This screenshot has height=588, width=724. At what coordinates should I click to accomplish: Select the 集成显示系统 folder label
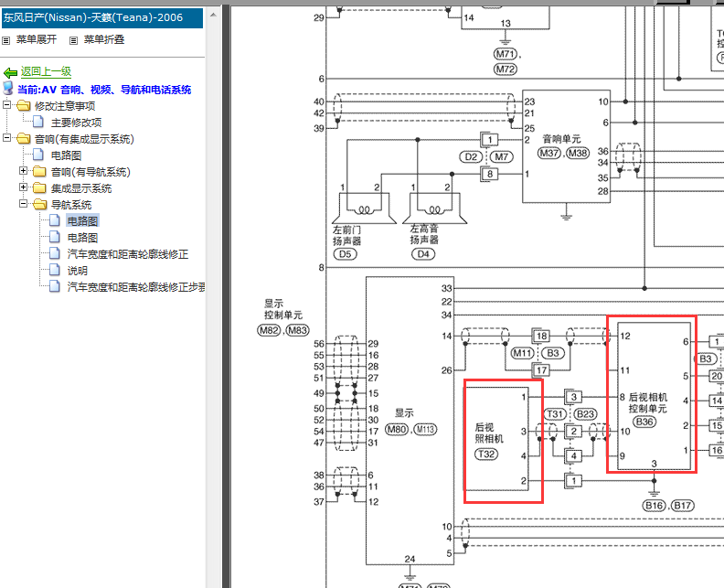[81, 188]
